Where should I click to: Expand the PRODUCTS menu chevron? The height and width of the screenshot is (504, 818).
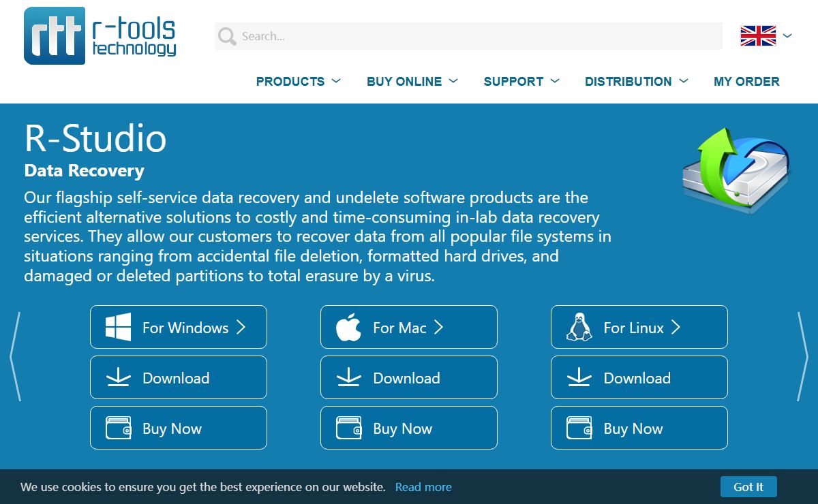point(336,80)
